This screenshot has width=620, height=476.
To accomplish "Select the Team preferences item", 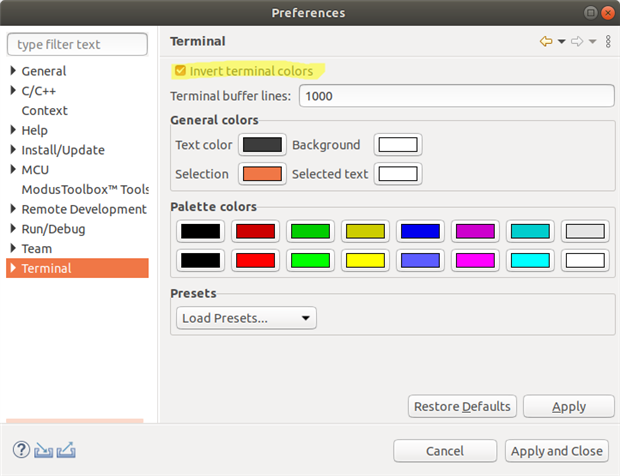I will pyautogui.click(x=37, y=249).
